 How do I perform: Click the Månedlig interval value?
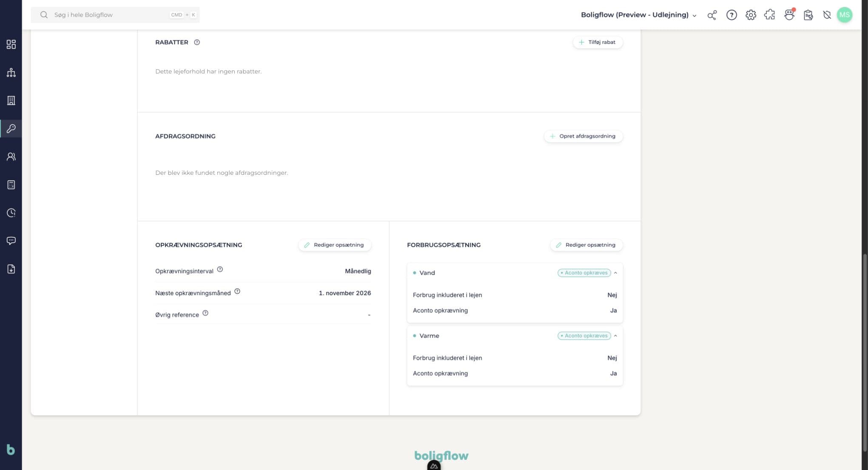[x=358, y=271]
